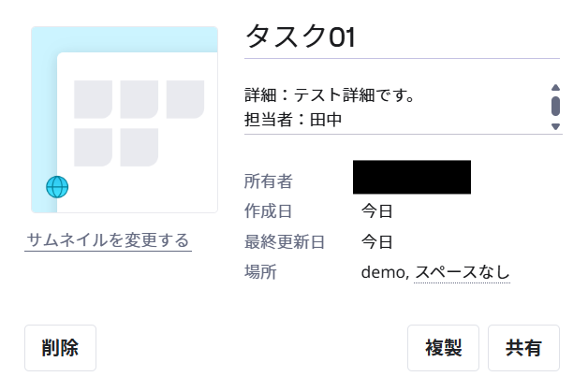Select the board thumbnail preview image
The width and height of the screenshot is (588, 391).
tap(125, 120)
